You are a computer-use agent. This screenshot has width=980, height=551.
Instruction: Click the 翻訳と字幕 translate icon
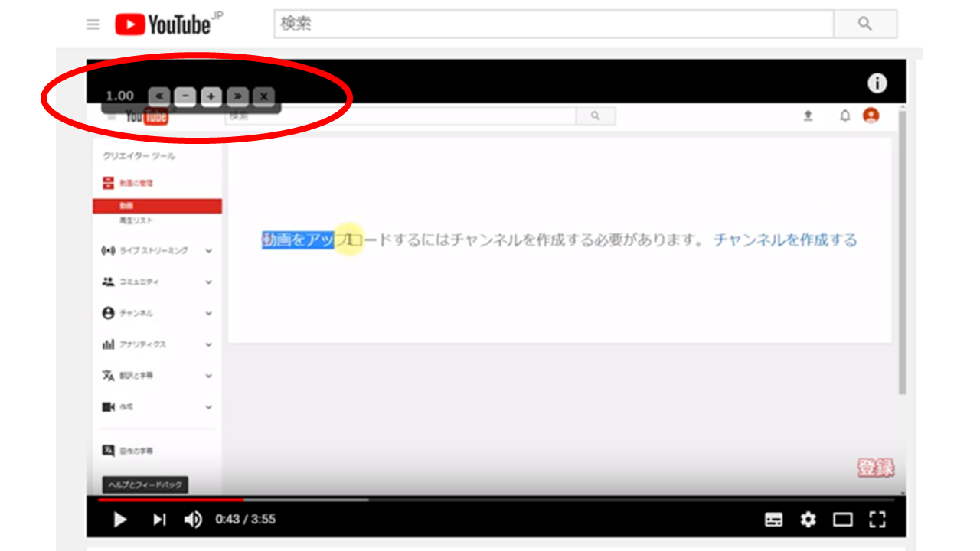tap(108, 376)
